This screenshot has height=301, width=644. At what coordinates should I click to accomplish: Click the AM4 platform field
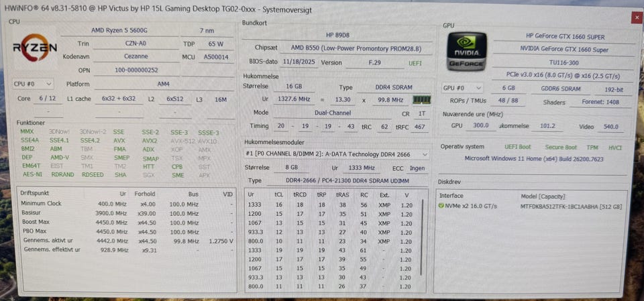tap(164, 84)
